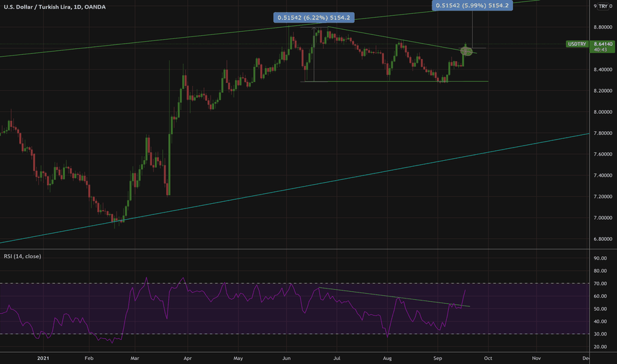
Task: Click the RSI 90.00 scale label
Action: [x=600, y=259]
